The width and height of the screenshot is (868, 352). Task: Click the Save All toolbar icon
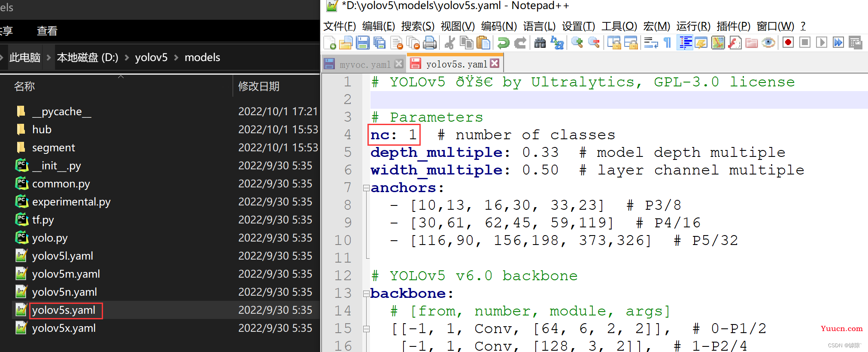tap(379, 43)
